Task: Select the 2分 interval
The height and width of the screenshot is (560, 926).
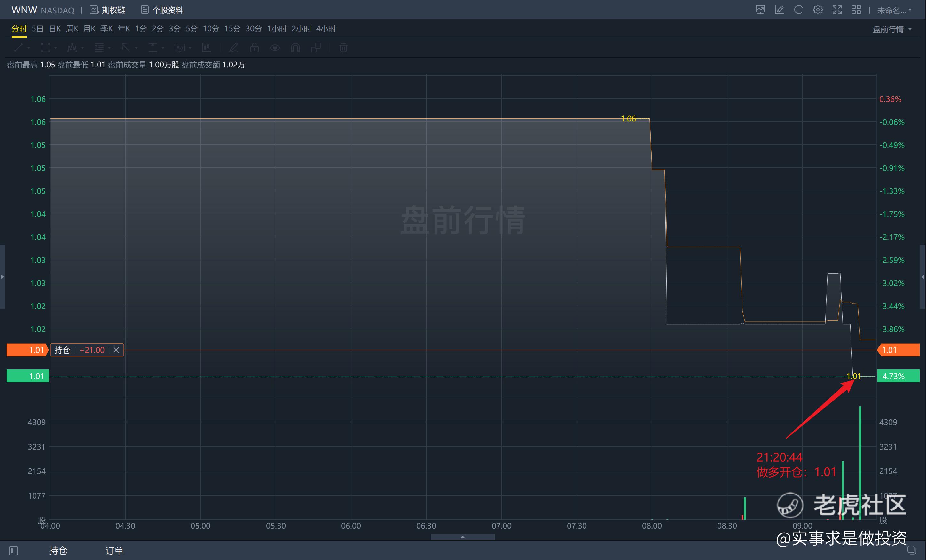Action: 157,29
